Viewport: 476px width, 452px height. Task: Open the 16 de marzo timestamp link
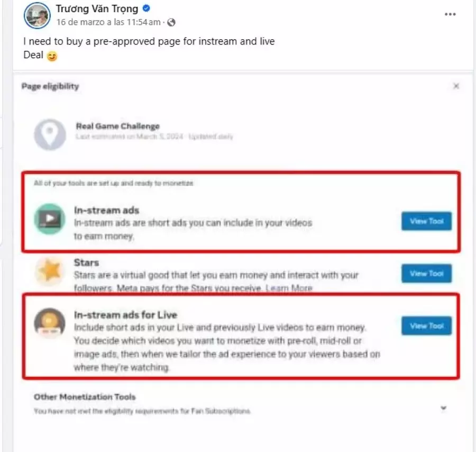pyautogui.click(x=108, y=22)
